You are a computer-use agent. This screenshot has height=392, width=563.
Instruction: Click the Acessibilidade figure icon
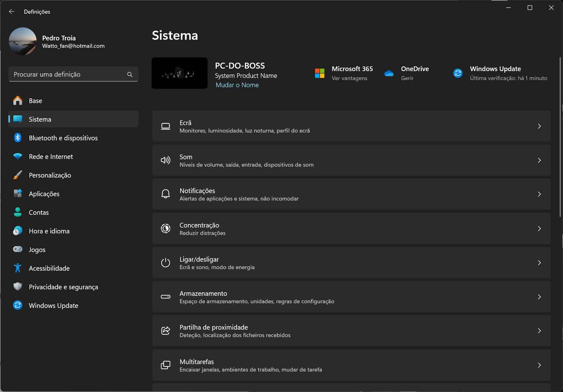pos(18,268)
